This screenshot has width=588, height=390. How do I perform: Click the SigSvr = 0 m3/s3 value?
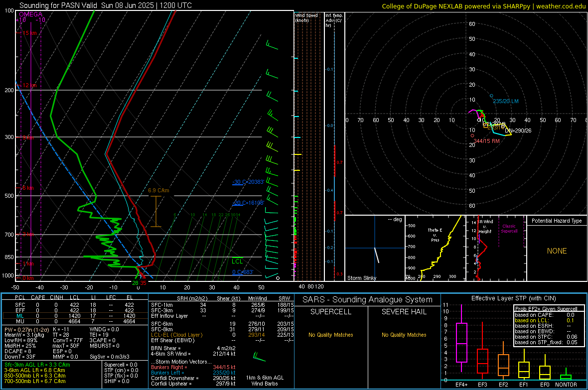pyautogui.click(x=110, y=357)
